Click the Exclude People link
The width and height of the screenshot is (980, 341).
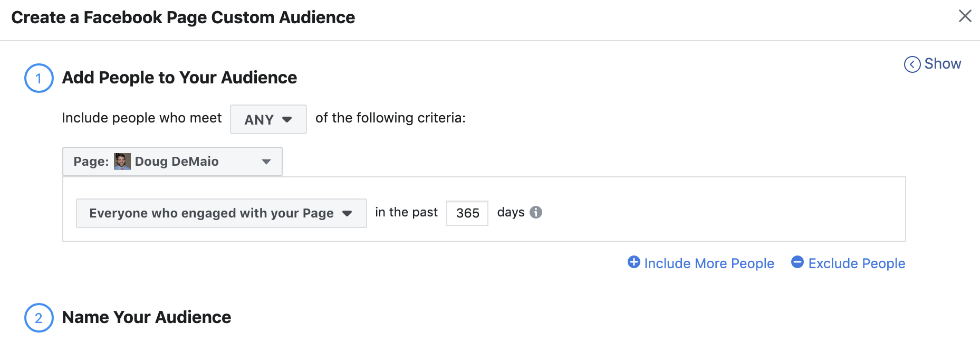(x=857, y=263)
